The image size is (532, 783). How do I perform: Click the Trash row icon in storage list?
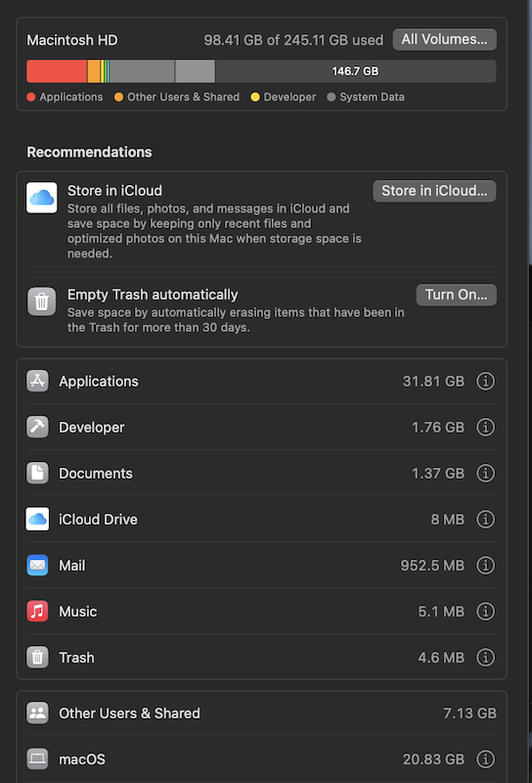37,657
